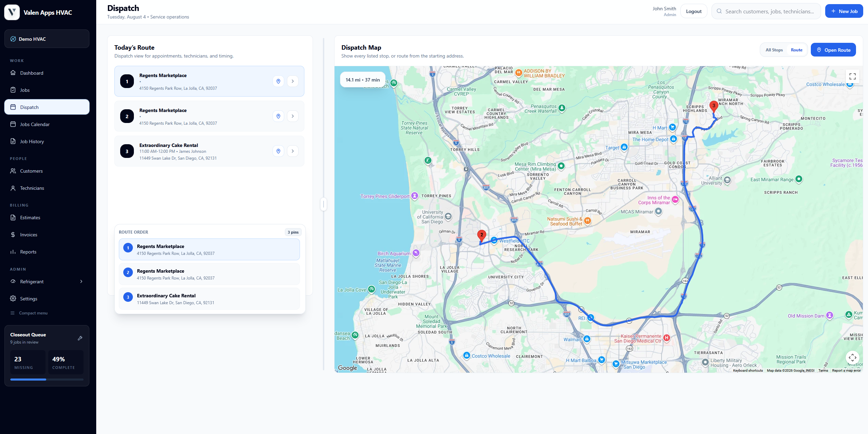Click the MCAS Miramar map icon

point(658,211)
